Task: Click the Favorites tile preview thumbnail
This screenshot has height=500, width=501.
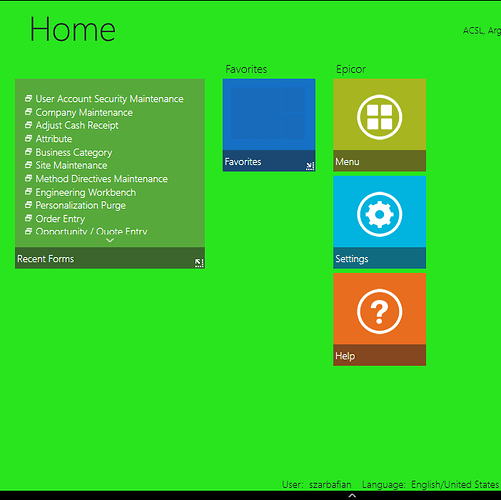Action: [x=268, y=113]
